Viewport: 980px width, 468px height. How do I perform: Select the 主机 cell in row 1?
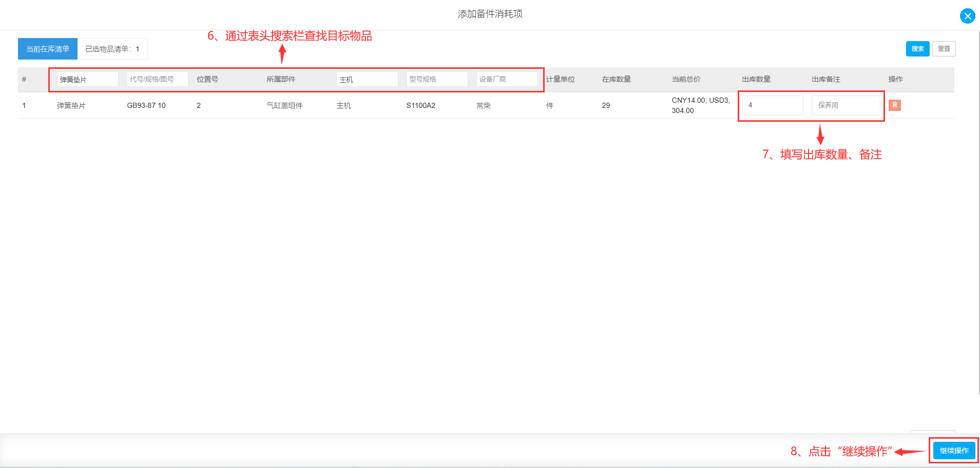pos(343,105)
